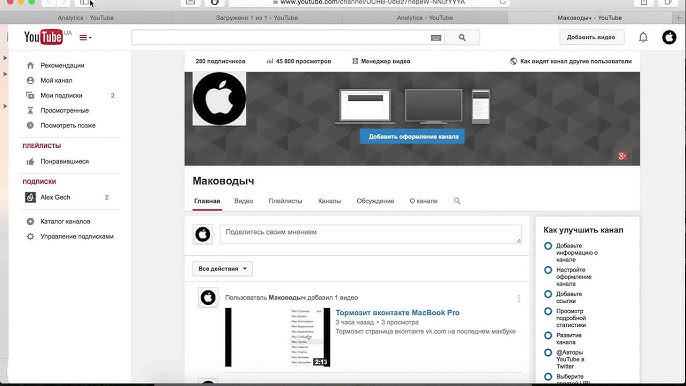Screen dimensions: 686x386
Task: Click the Поделитесь своим мнением text box
Action: [x=371, y=234]
